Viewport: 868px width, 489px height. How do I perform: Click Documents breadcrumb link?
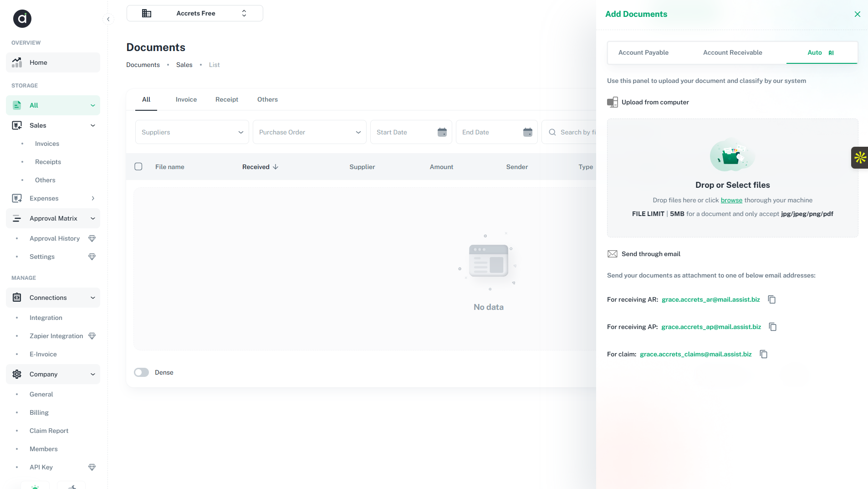tap(143, 65)
